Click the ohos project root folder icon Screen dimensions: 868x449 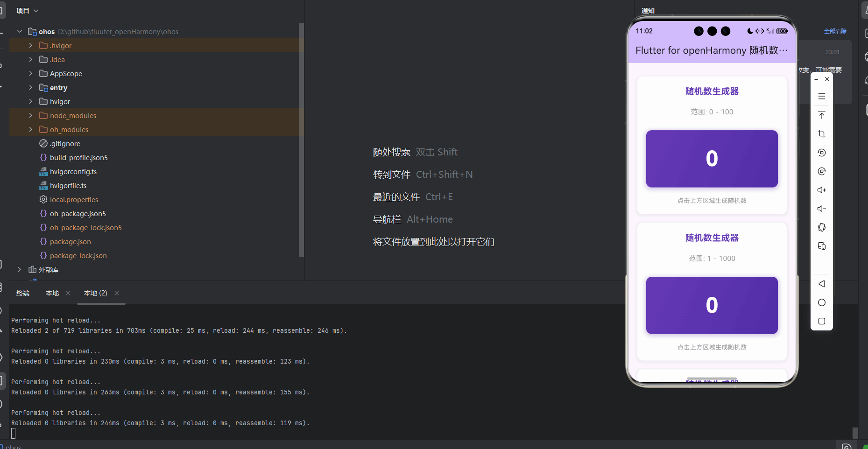click(32, 31)
